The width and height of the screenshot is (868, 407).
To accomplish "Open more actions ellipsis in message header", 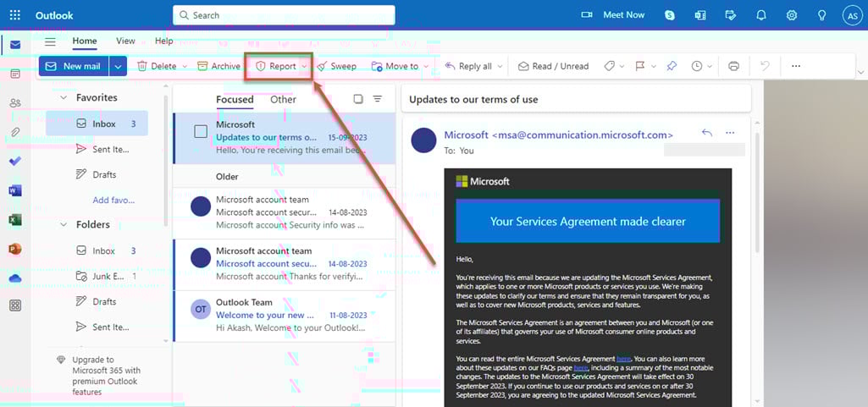I will [x=730, y=133].
